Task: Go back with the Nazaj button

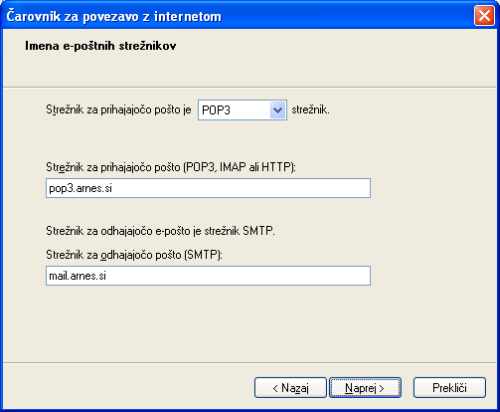Action: point(290,388)
